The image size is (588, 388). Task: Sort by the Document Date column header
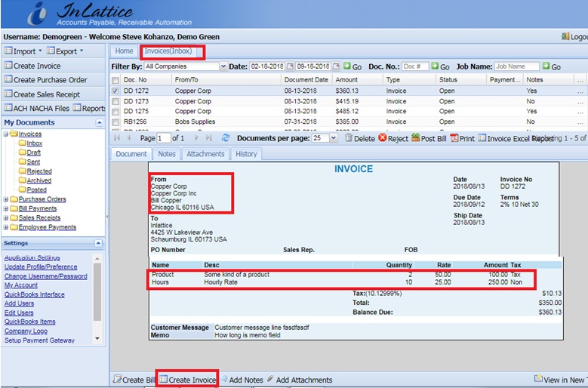[x=306, y=79]
